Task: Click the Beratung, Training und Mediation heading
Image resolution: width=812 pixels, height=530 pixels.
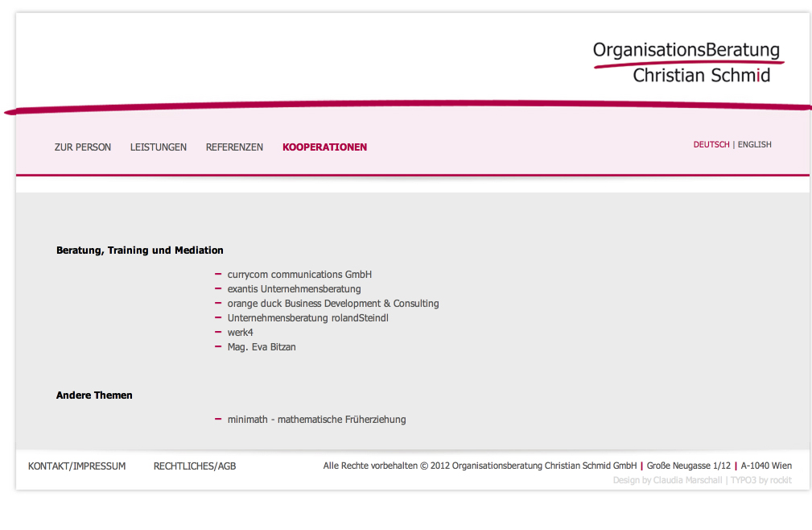Action: [140, 251]
